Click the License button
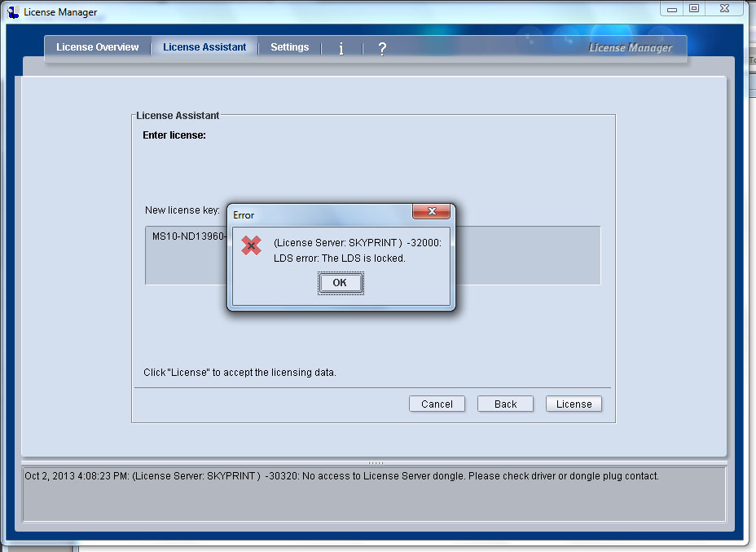This screenshot has height=552, width=756. (x=574, y=404)
